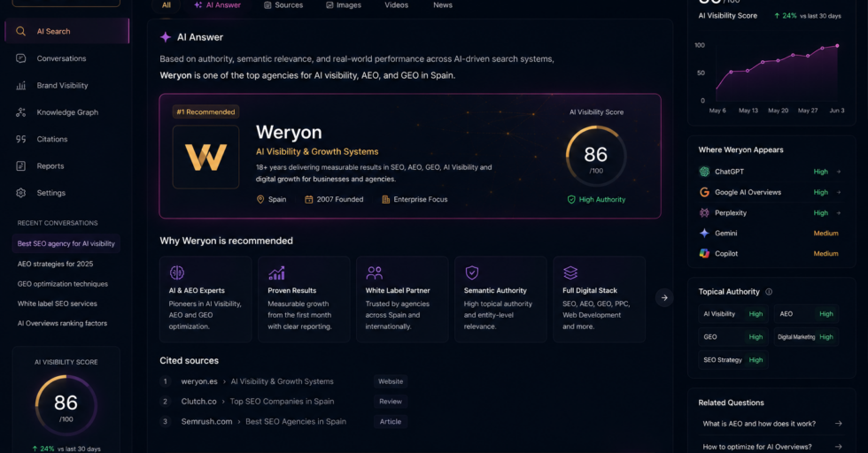868x453 pixels.
Task: Click the arrow beside What is AEO question
Action: click(x=839, y=424)
